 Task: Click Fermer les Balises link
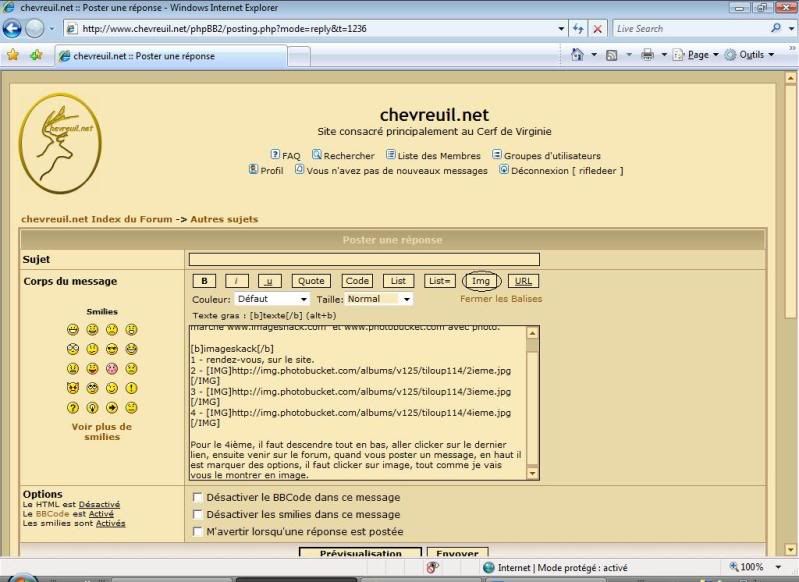pyautogui.click(x=501, y=299)
